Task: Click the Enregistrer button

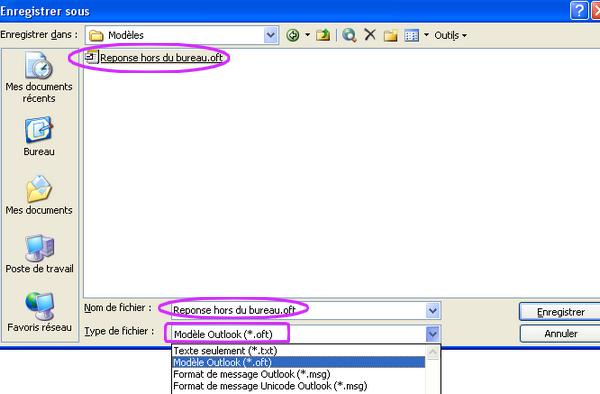Action: (560, 312)
